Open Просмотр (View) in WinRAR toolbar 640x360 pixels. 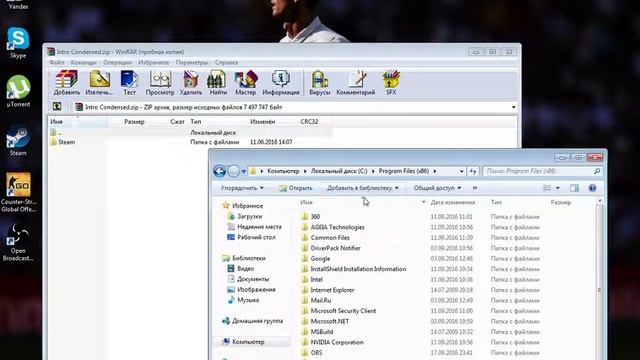(160, 83)
